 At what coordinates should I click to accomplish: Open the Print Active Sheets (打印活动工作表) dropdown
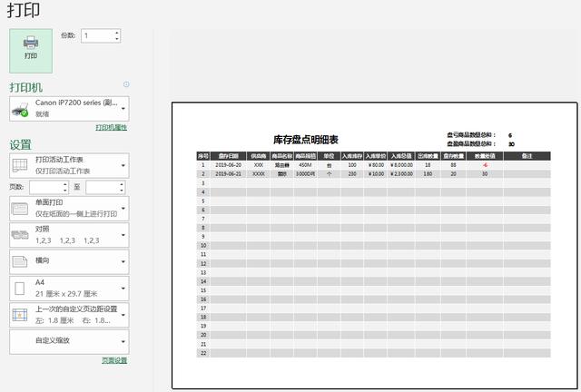(x=69, y=165)
